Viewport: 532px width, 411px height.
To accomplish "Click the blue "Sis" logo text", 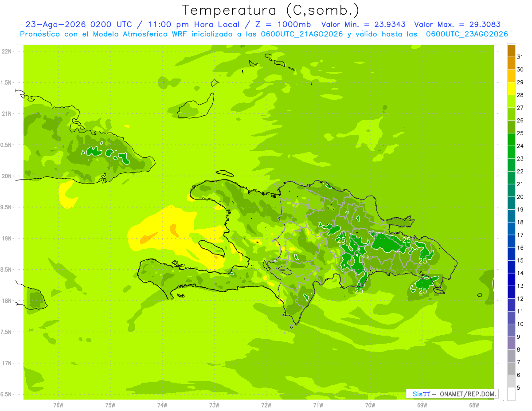I will pyautogui.click(x=418, y=394).
